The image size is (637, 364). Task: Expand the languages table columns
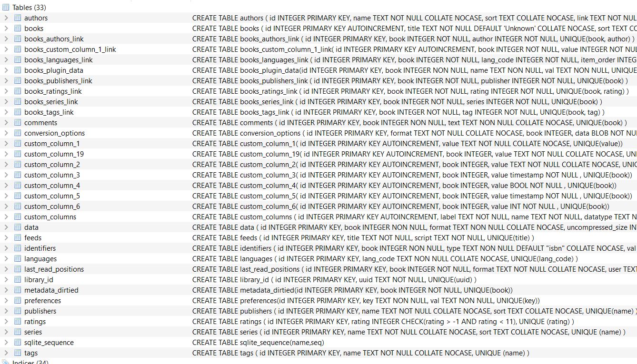tap(6, 259)
